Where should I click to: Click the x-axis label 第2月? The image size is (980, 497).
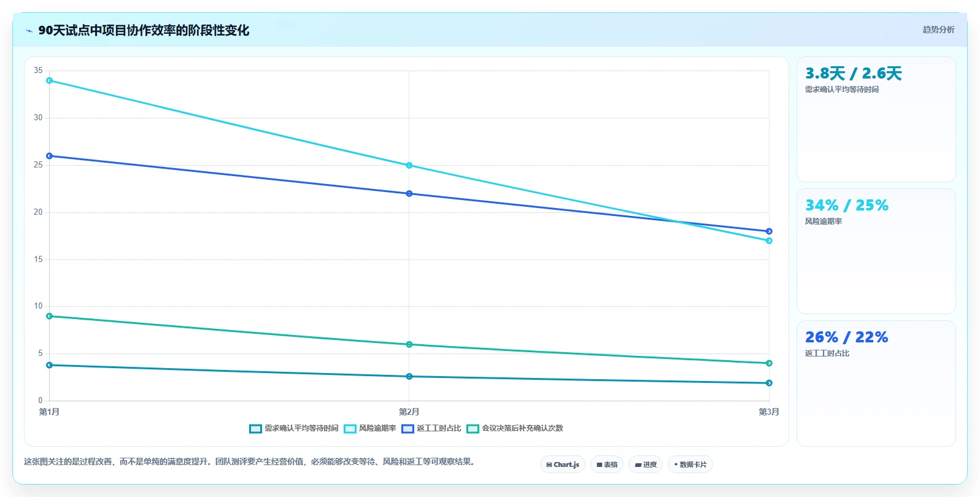409,412
